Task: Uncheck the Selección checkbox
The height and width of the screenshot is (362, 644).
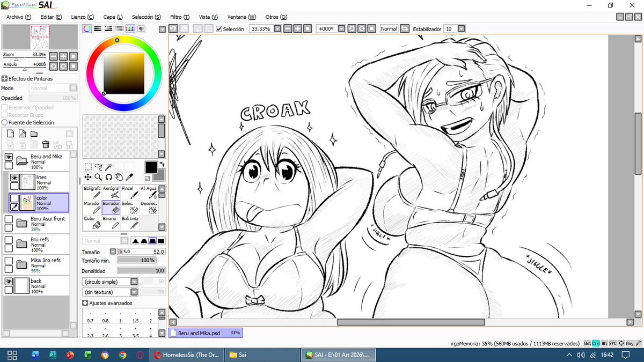Action: tap(219, 29)
